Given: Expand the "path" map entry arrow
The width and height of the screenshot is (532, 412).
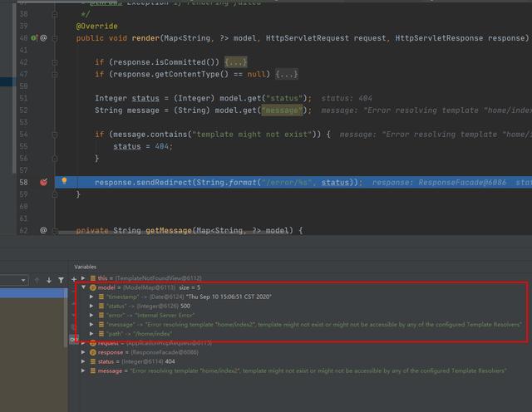Looking at the screenshot, I should [91, 334].
